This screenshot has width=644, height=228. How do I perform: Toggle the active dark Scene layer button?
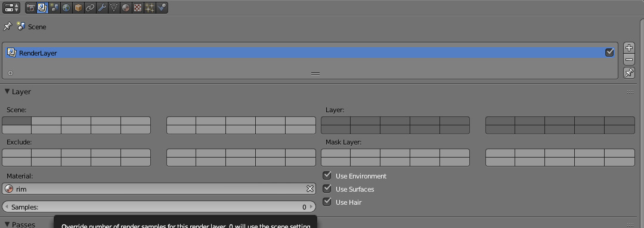tap(17, 121)
